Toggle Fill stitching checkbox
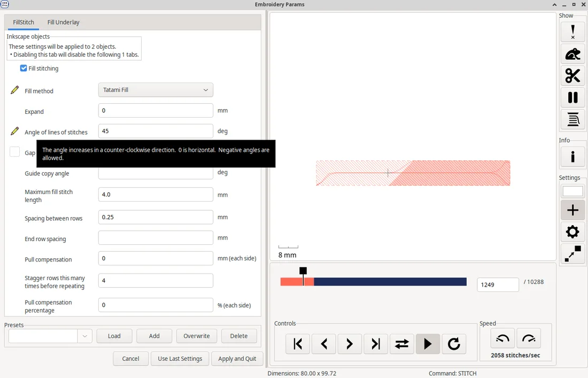 click(24, 68)
